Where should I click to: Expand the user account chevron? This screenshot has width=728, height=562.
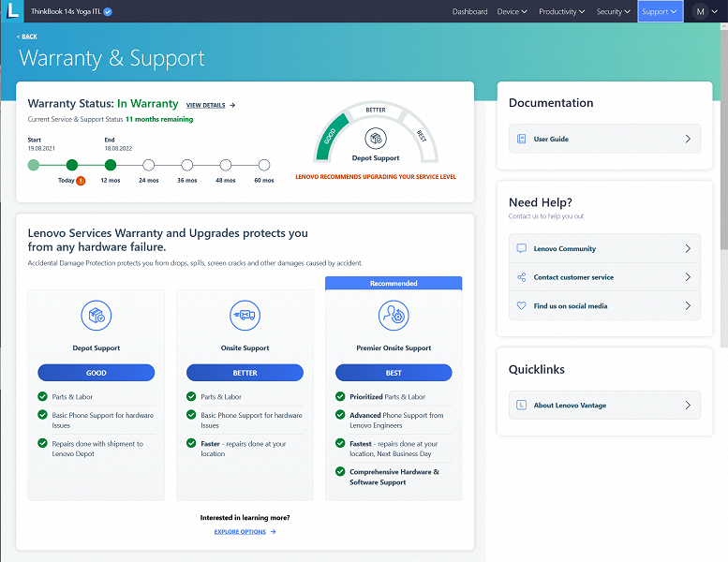(715, 12)
